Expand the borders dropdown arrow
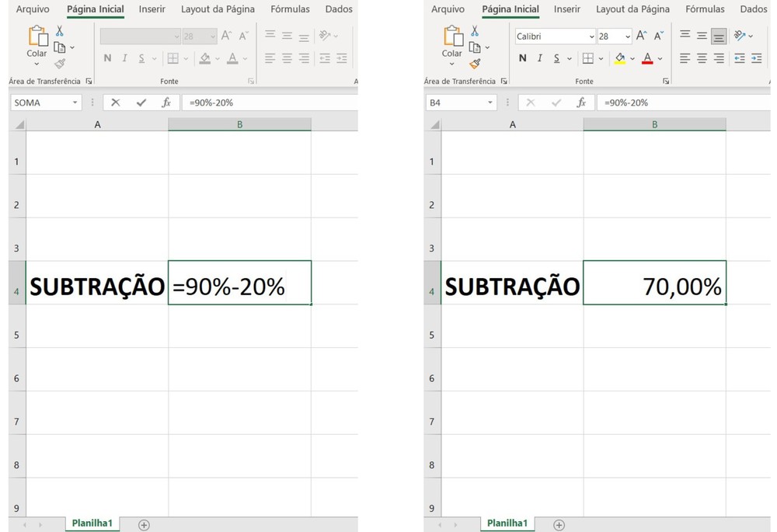The height and width of the screenshot is (532, 777). pyautogui.click(x=601, y=57)
